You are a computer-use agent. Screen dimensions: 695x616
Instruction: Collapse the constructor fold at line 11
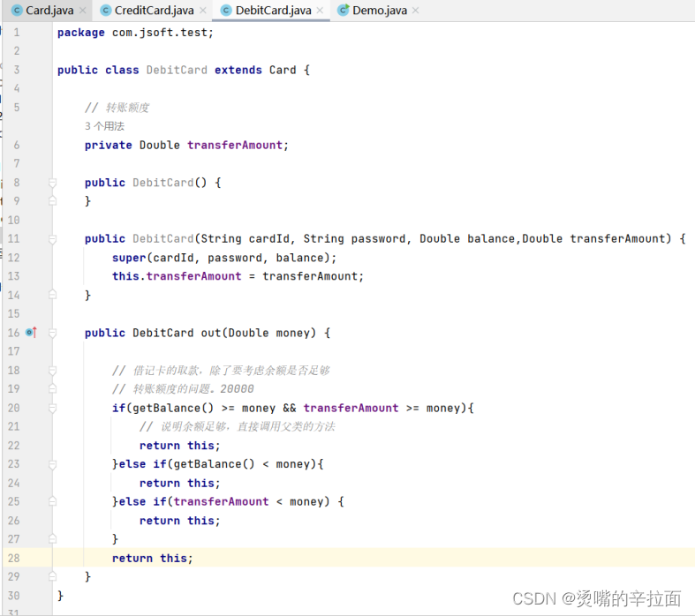pyautogui.click(x=52, y=239)
